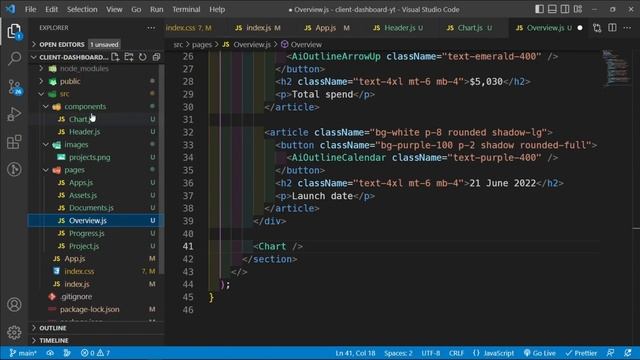Toggle the bottom panel layout icon
640x360 pixels.
tap(552, 9)
